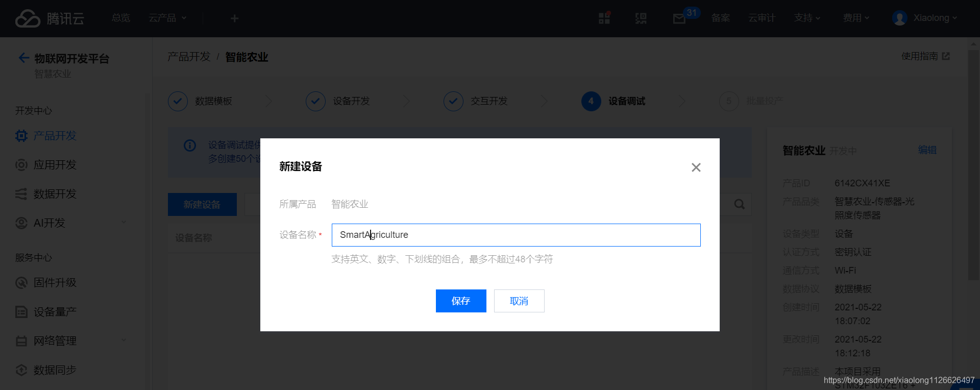This screenshot has width=980, height=390.
Task: Close the 新建设备 dialog with the X
Action: pos(696,167)
